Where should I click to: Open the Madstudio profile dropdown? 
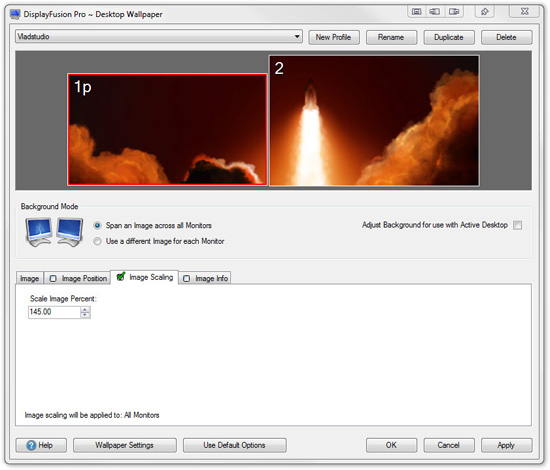[x=159, y=36]
